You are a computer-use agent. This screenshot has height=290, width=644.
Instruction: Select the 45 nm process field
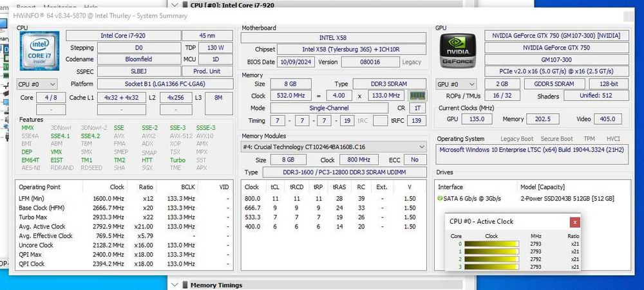207,35
